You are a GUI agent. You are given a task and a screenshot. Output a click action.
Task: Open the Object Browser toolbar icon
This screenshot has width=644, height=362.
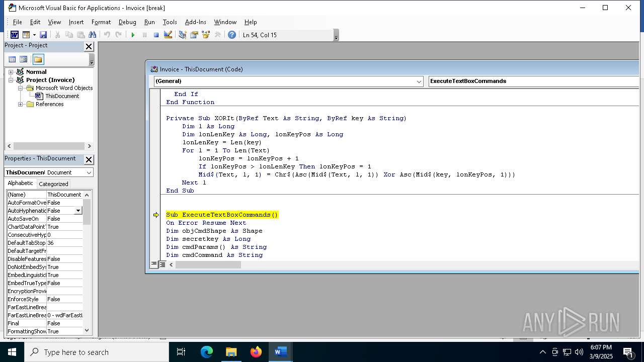pos(205,35)
